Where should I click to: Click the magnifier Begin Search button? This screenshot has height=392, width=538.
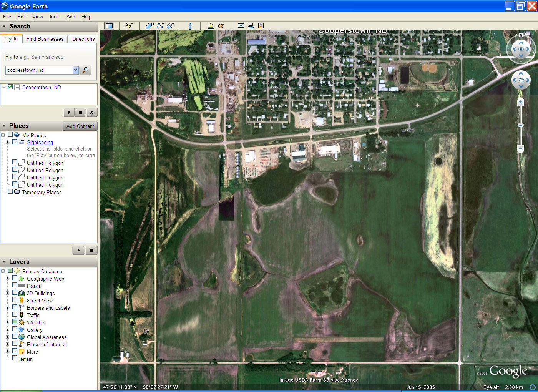coord(85,70)
